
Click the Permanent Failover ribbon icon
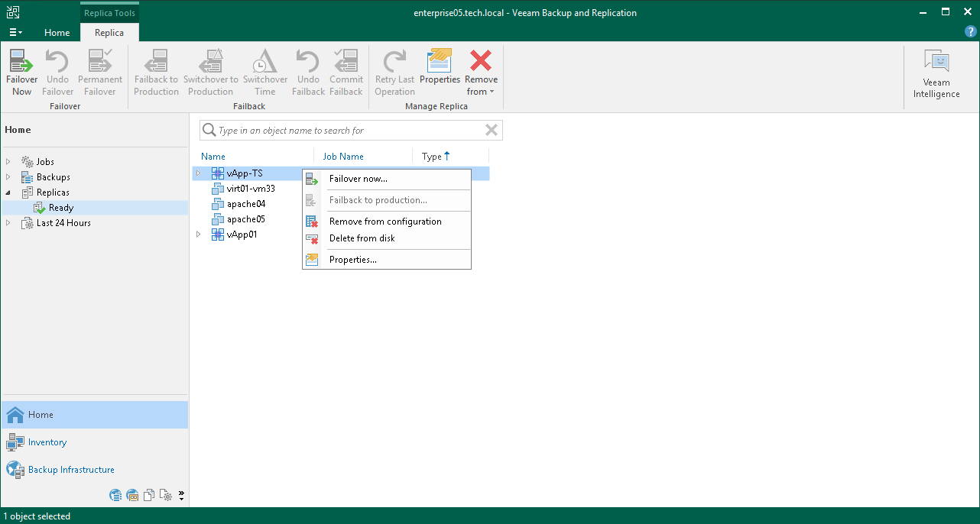[x=100, y=73]
